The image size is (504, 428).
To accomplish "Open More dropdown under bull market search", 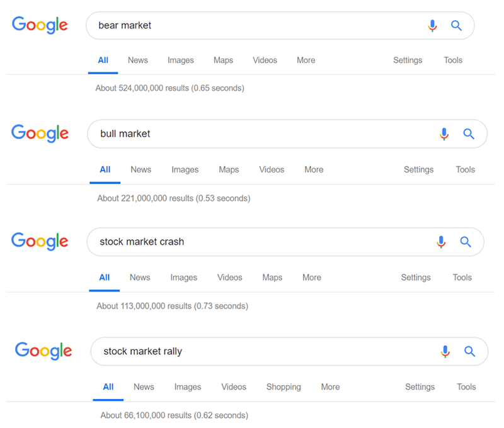I will [x=314, y=169].
